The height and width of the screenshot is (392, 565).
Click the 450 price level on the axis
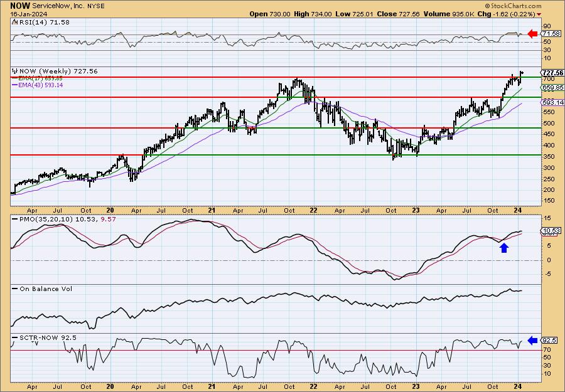(x=549, y=134)
